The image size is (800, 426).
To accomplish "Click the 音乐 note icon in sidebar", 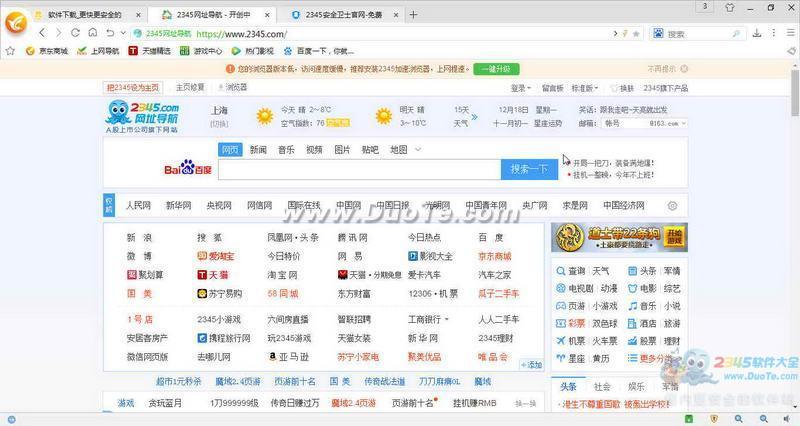I will [633, 306].
